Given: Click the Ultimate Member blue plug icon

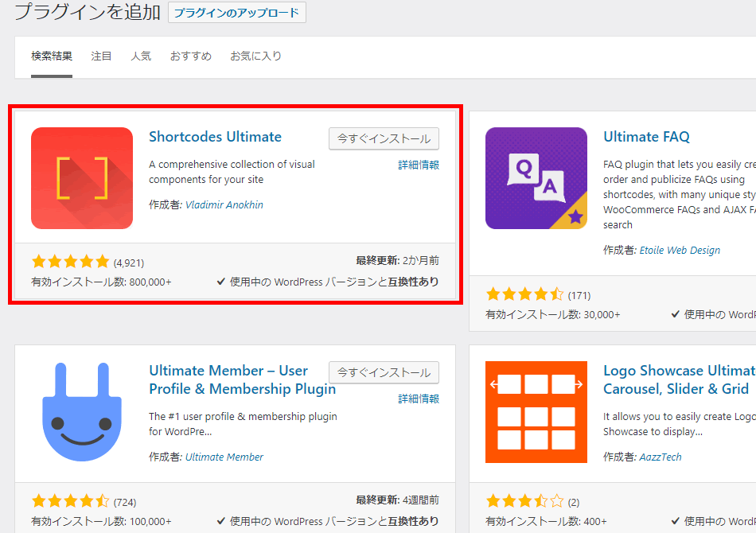Looking at the screenshot, I should pyautogui.click(x=82, y=412).
